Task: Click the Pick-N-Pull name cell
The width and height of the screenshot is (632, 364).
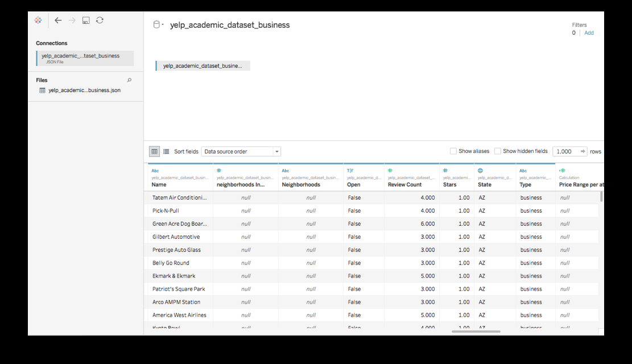Action: (x=179, y=210)
